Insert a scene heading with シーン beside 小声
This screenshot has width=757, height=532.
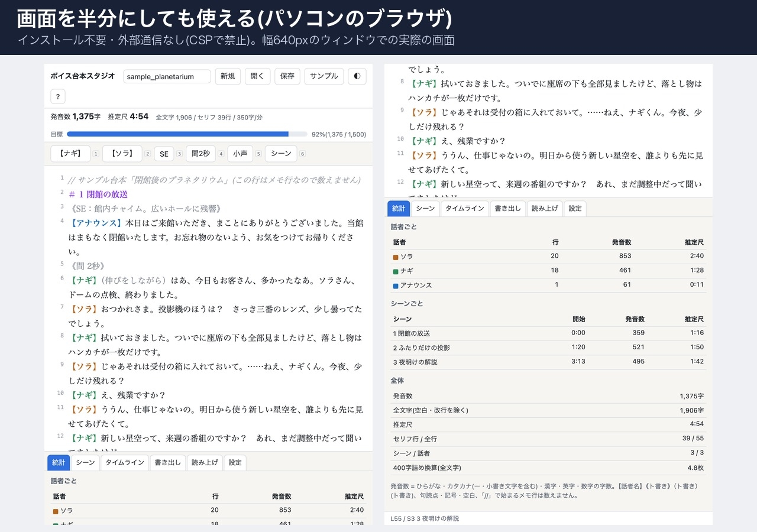point(281,154)
